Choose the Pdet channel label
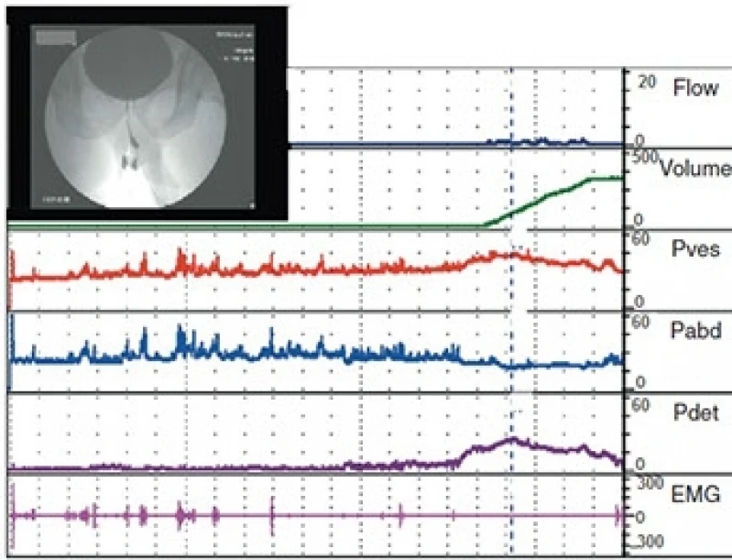The width and height of the screenshot is (732, 560). (695, 412)
